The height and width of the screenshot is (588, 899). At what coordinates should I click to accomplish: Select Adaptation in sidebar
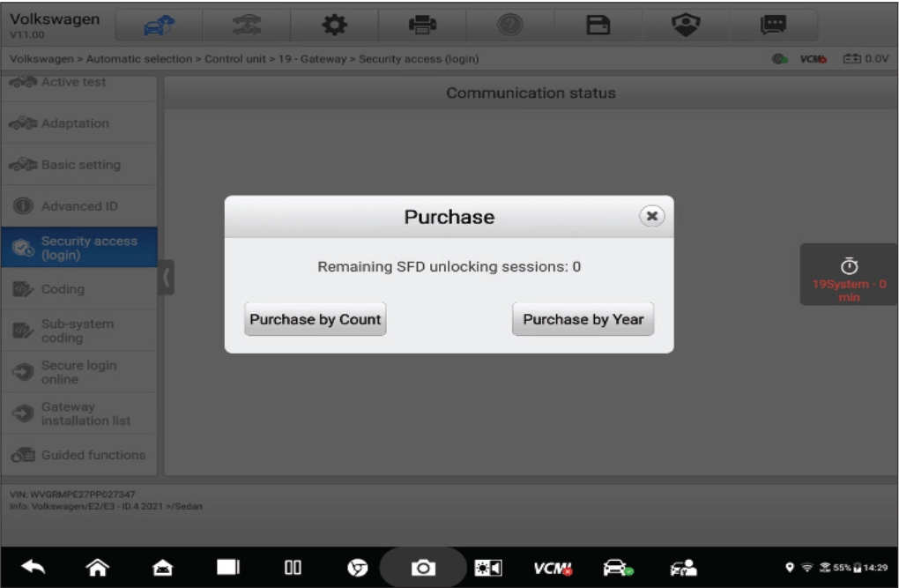(x=79, y=123)
